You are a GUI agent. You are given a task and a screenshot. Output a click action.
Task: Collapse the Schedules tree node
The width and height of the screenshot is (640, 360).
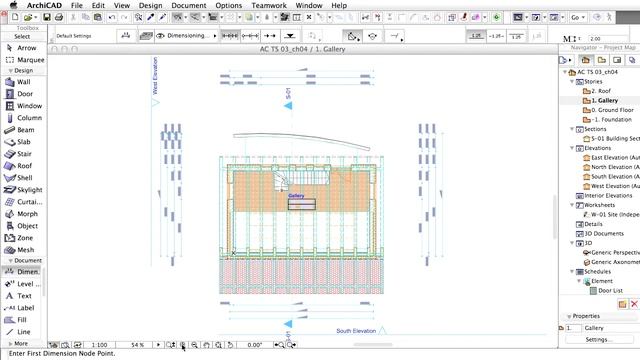pos(572,271)
